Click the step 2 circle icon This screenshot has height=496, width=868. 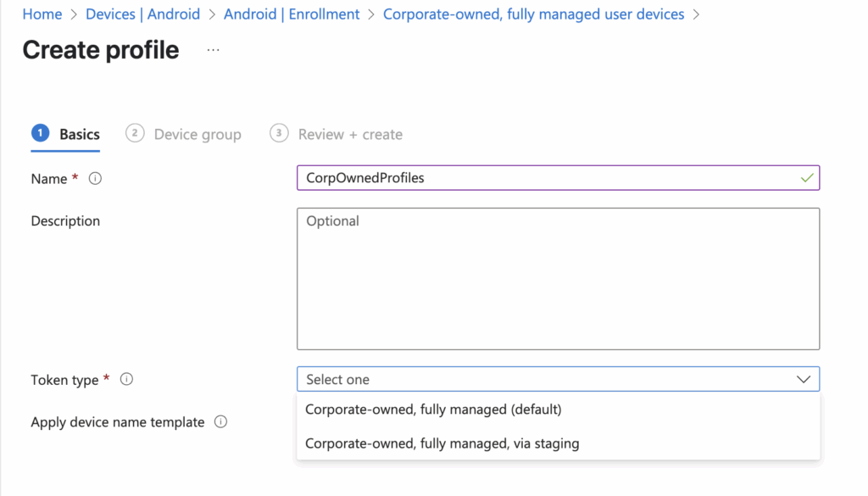[134, 133]
